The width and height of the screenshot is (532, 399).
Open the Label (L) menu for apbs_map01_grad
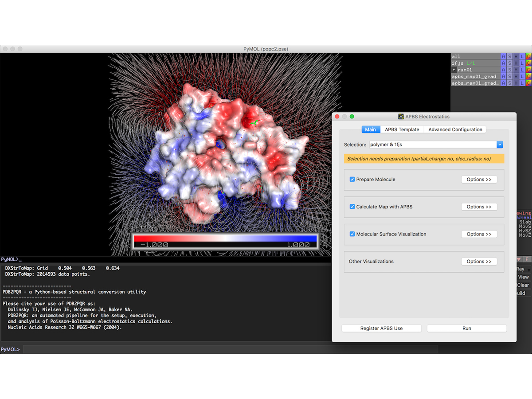coord(522,76)
